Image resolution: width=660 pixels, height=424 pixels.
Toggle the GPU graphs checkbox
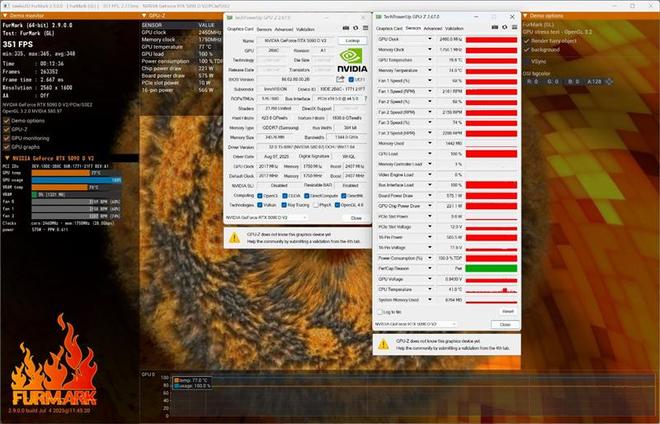pyautogui.click(x=6, y=147)
